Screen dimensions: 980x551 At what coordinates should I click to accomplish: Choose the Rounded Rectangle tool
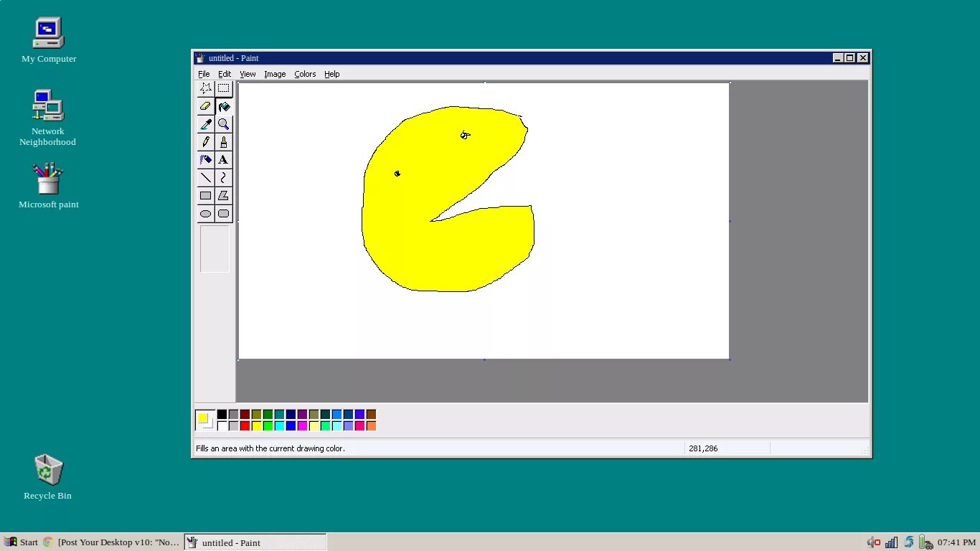[224, 214]
